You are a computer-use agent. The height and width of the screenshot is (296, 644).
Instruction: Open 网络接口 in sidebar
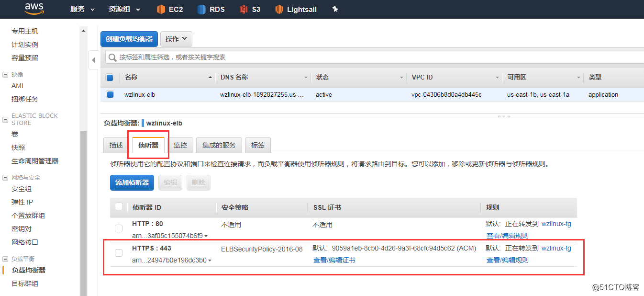pyautogui.click(x=25, y=242)
